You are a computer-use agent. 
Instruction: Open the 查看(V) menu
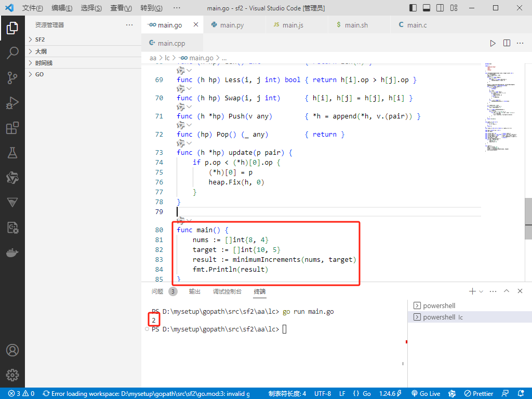(x=121, y=8)
